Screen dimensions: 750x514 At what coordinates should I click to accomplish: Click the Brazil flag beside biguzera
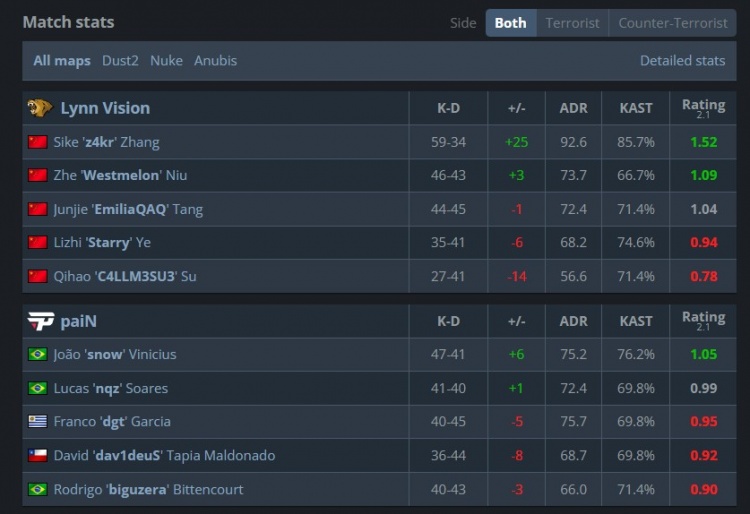(x=38, y=490)
